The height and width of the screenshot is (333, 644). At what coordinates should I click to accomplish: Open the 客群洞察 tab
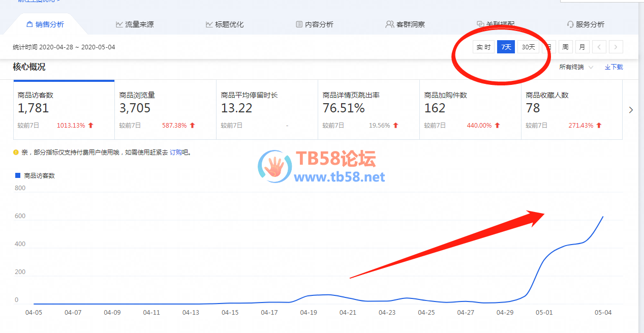pyautogui.click(x=405, y=24)
